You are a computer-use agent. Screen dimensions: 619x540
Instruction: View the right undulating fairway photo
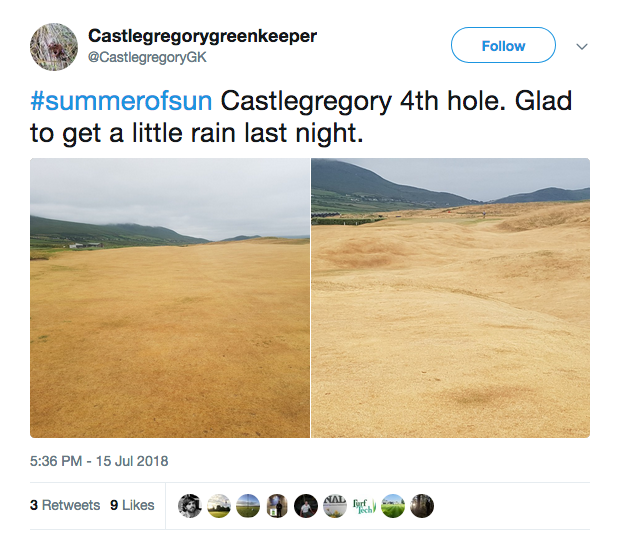tap(450, 298)
